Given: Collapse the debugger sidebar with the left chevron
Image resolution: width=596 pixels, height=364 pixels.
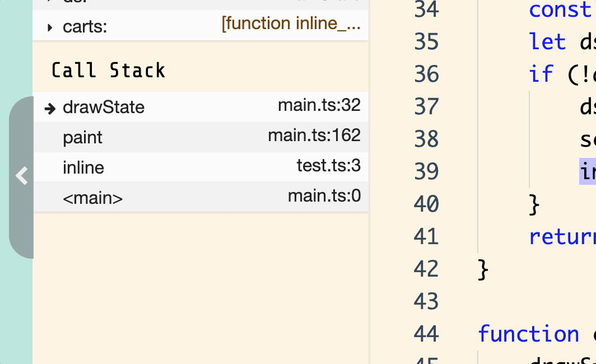Looking at the screenshot, I should 21,175.
